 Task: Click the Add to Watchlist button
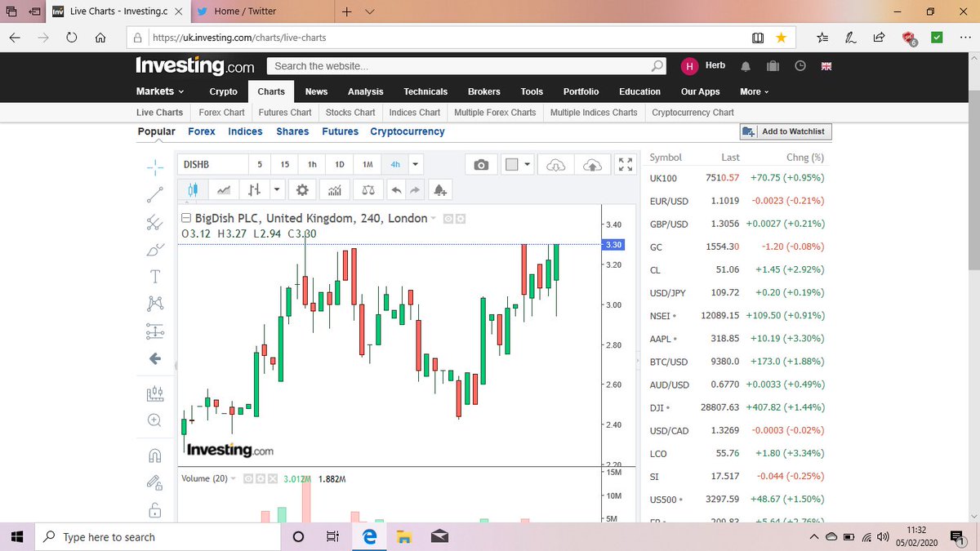(x=786, y=131)
